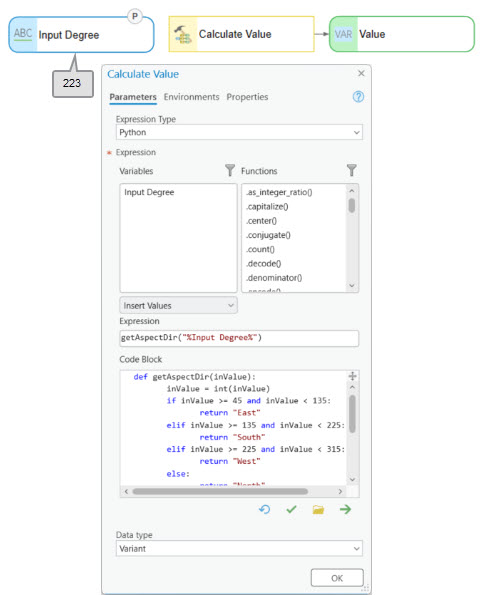Click the 223 value callout label
This screenshot has width=486, height=595.
(x=72, y=83)
